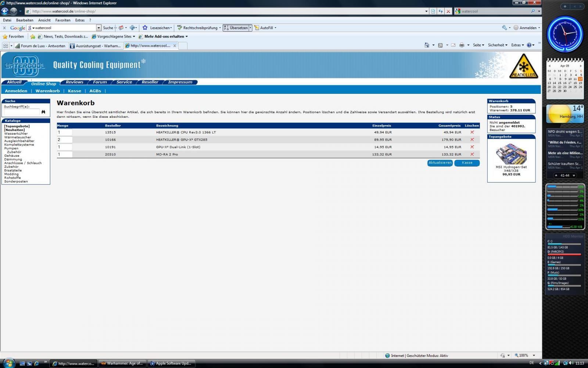Image resolution: width=588 pixels, height=368 pixels.
Task: Expand Mehr Add-ons erhalten dropdown
Action: coord(187,36)
